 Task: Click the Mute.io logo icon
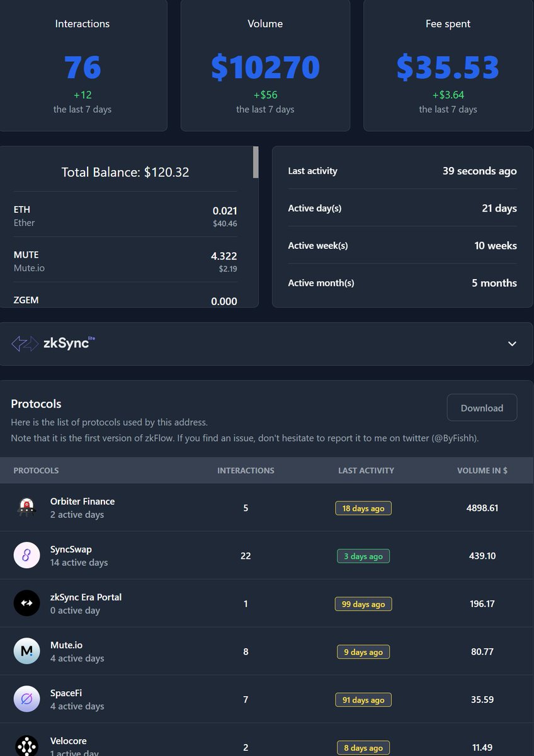click(26, 651)
